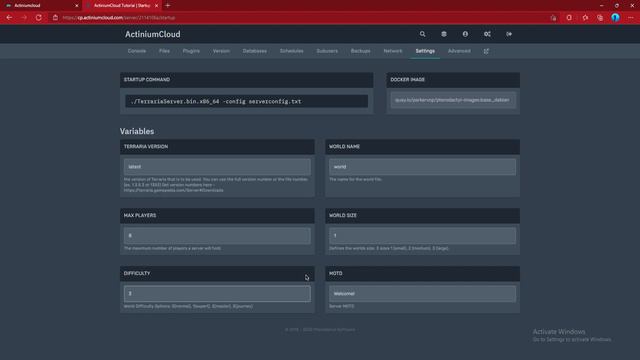This screenshot has width=640, height=360.
Task: Open the Plugins tab
Action: (191, 51)
